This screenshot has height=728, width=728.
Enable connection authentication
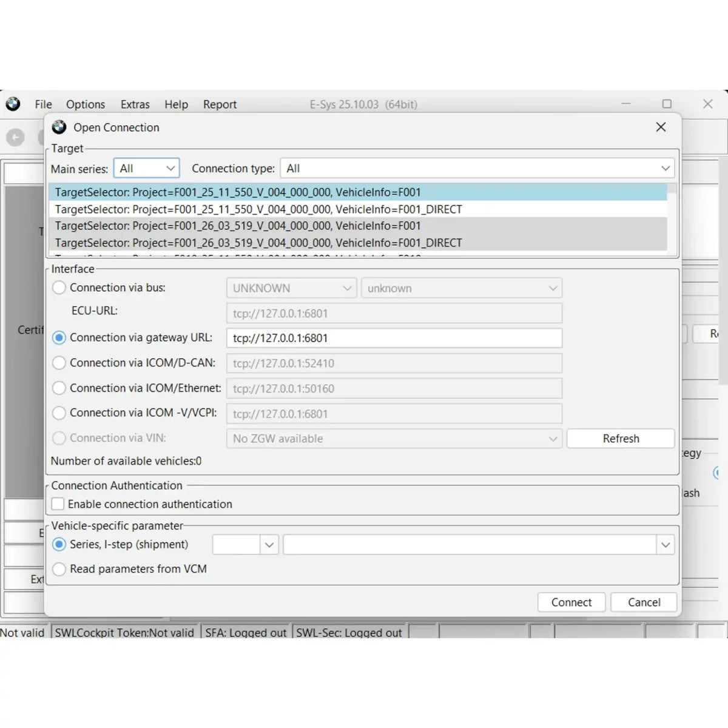click(58, 504)
